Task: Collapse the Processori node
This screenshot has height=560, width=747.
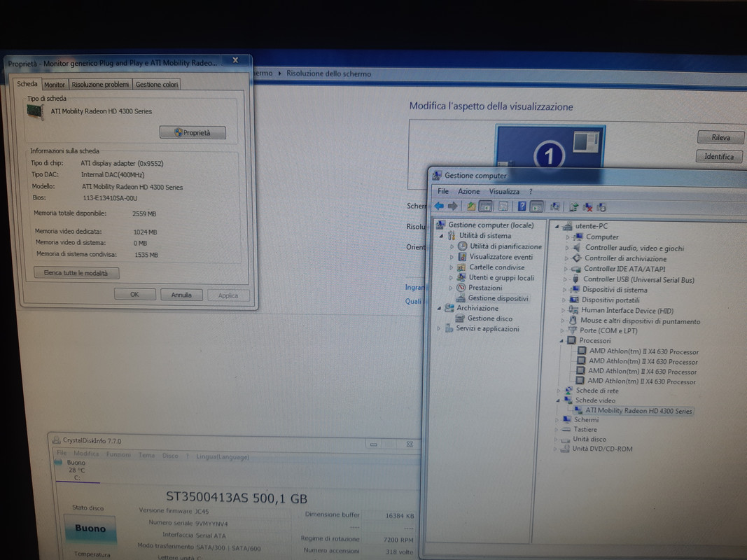Action: pyautogui.click(x=561, y=340)
